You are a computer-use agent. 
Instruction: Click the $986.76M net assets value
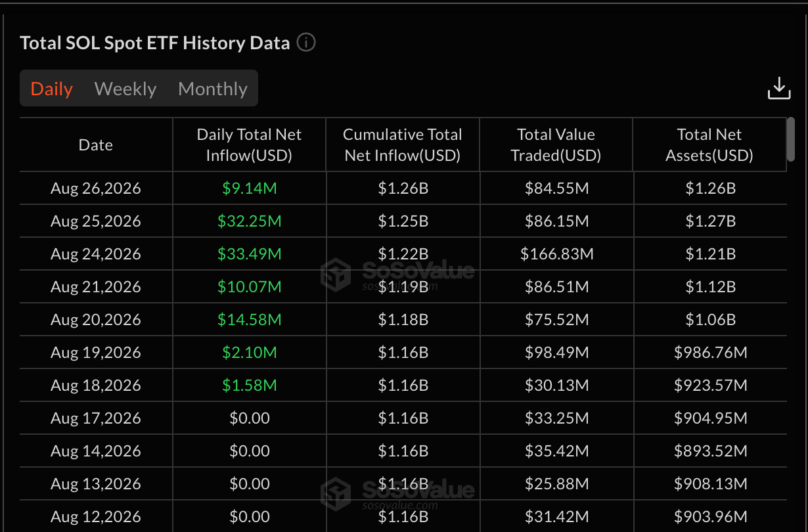[710, 353]
